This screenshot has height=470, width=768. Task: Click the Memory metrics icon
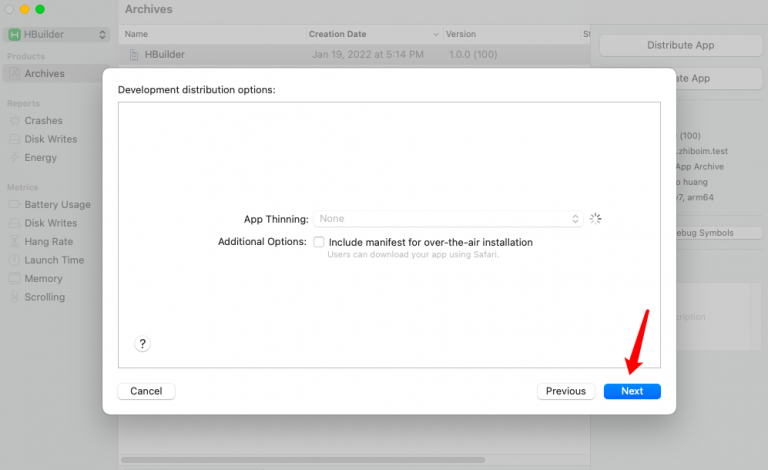tap(15, 279)
